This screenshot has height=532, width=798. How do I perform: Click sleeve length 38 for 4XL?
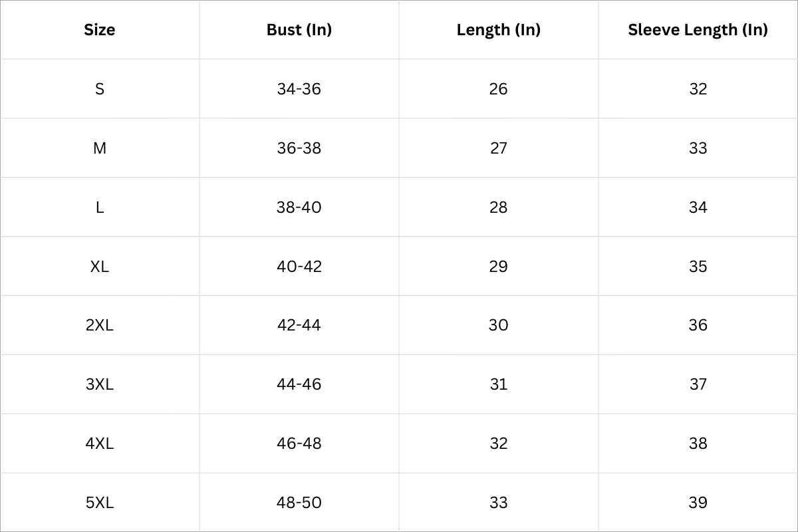(698, 444)
